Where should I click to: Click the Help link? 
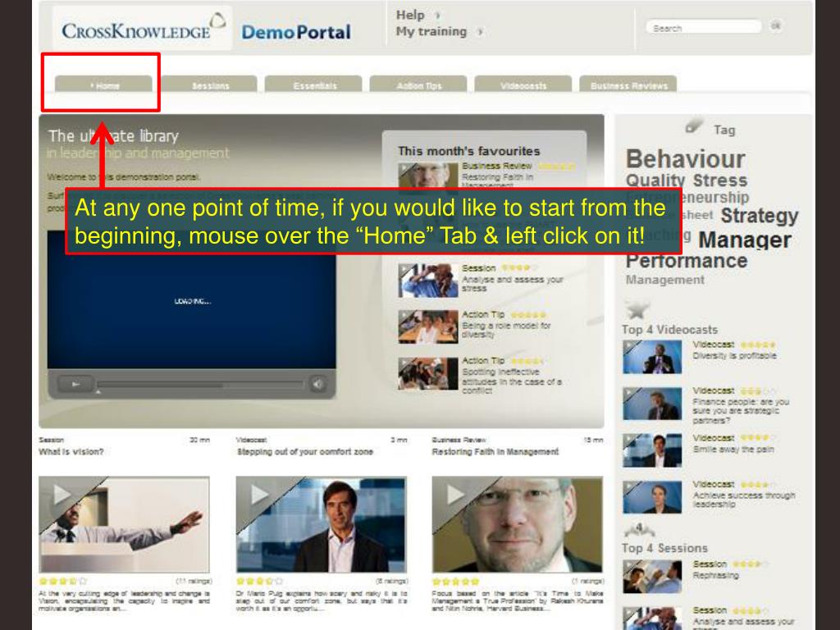410,15
